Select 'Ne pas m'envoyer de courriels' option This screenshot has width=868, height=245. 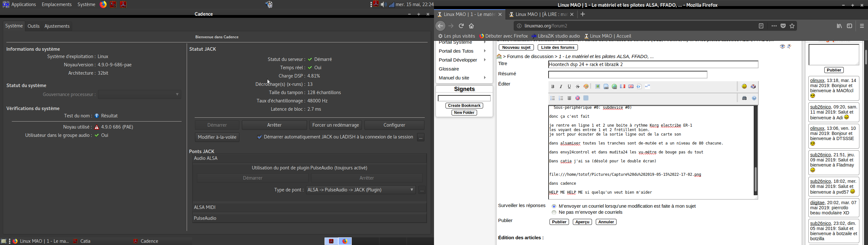coord(554,213)
